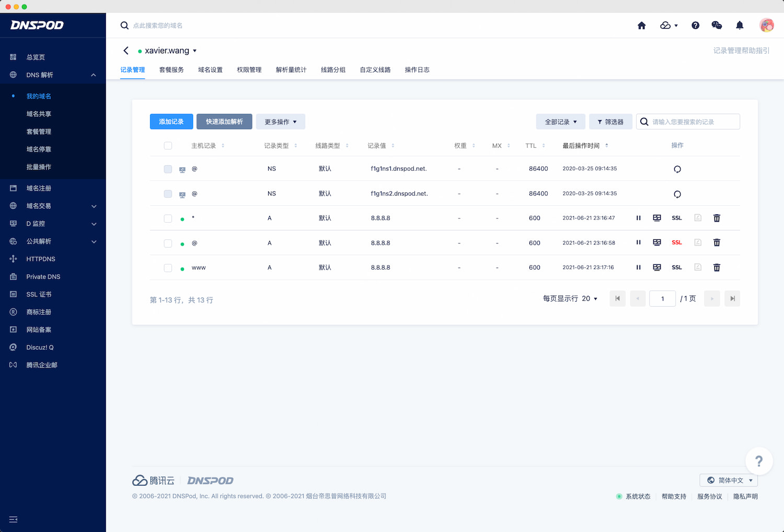Click the back arrow beside xavier.wang
784x532 pixels.
[x=126, y=51]
